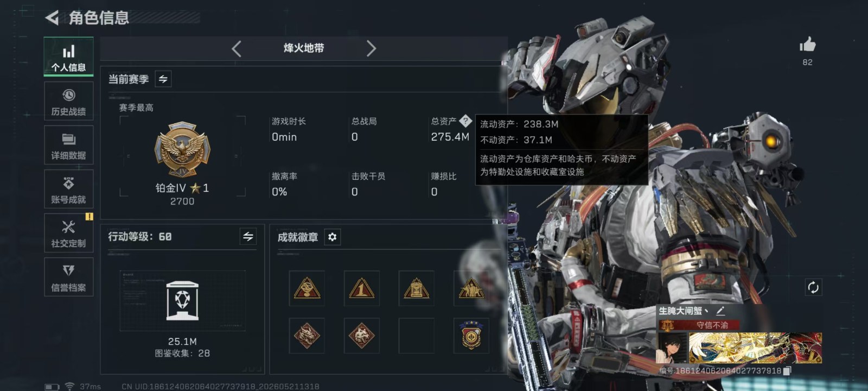Click the 总资产 question mark help icon
The image size is (868, 391).
click(x=465, y=121)
